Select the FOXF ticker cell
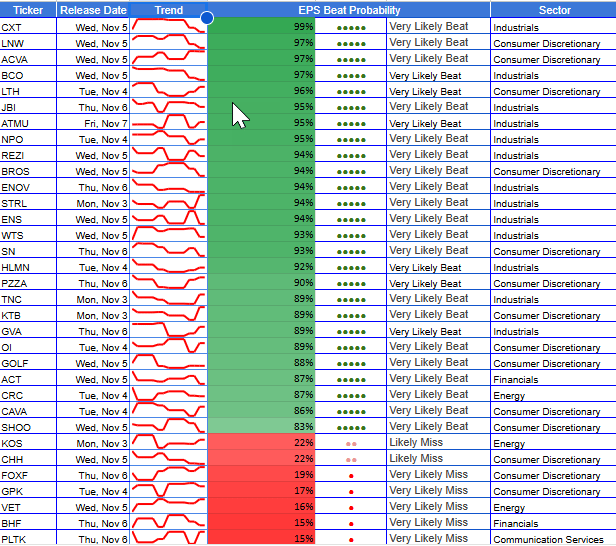This screenshot has height=546, width=616. pyautogui.click(x=28, y=475)
